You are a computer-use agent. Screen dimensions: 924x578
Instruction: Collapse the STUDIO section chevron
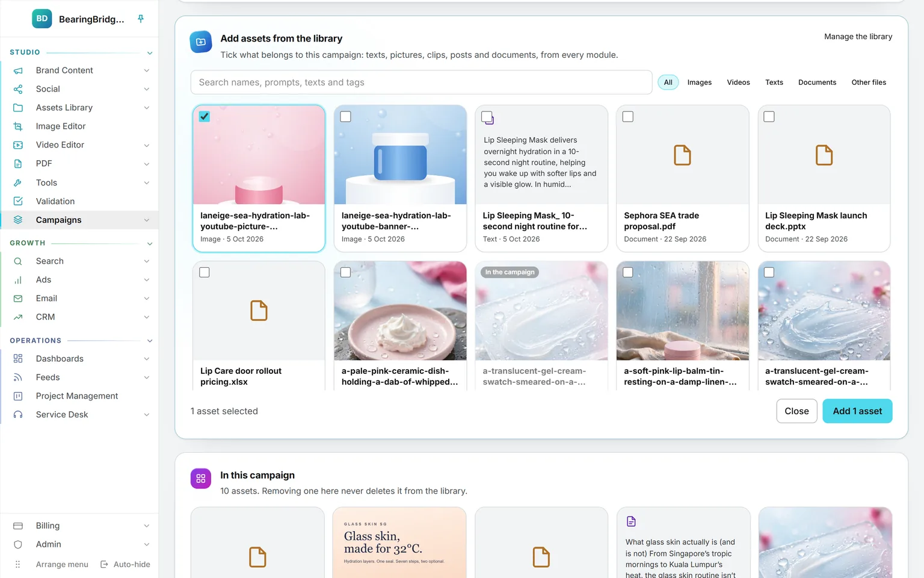click(150, 53)
